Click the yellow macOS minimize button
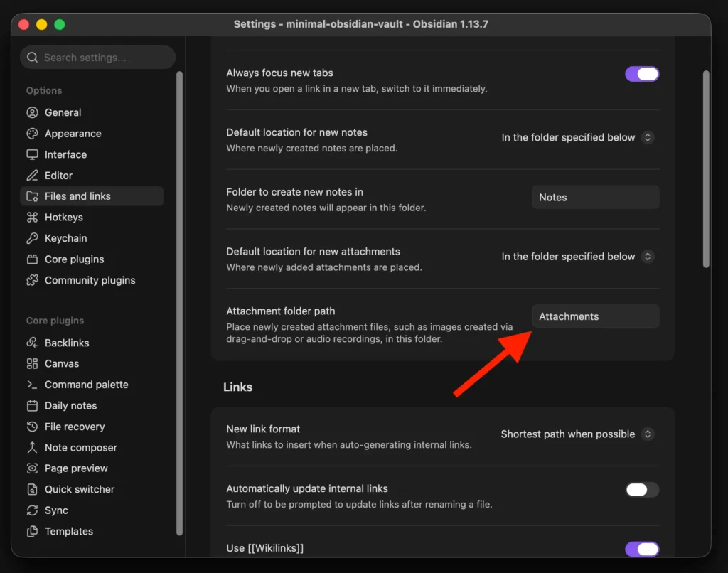This screenshot has width=728, height=573. [42, 25]
